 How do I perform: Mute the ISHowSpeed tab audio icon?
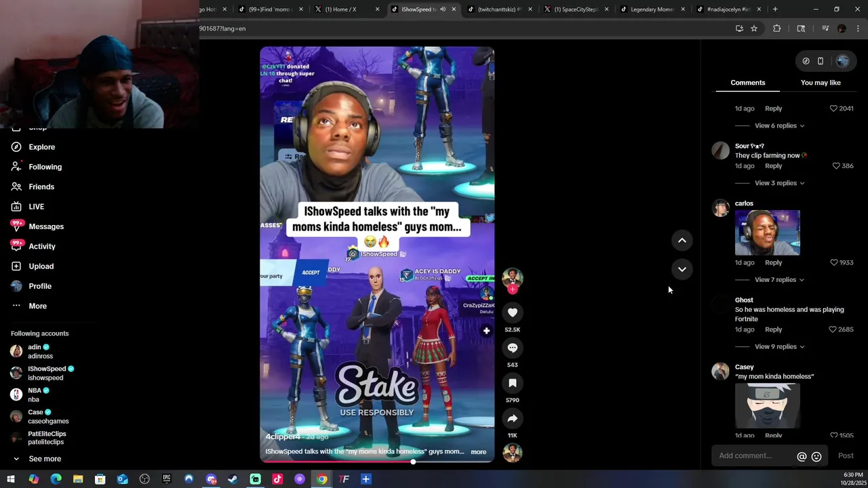[x=442, y=9]
